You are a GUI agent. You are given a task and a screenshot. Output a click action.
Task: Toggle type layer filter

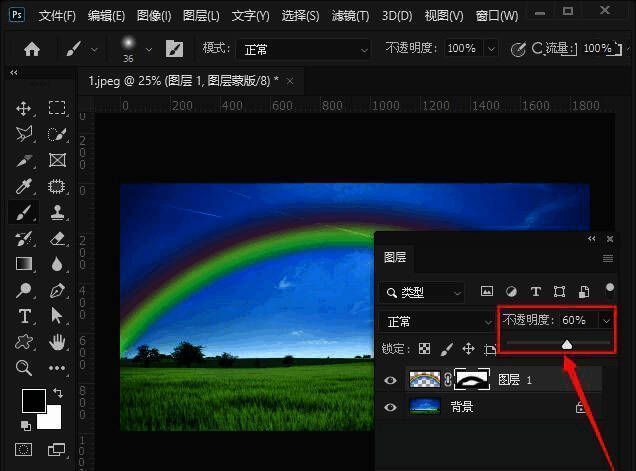point(535,291)
